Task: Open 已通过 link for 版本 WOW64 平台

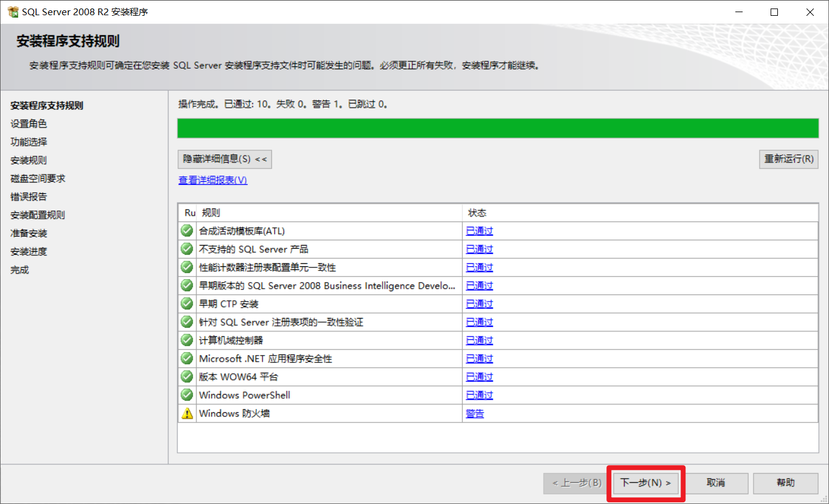Action: tap(479, 377)
